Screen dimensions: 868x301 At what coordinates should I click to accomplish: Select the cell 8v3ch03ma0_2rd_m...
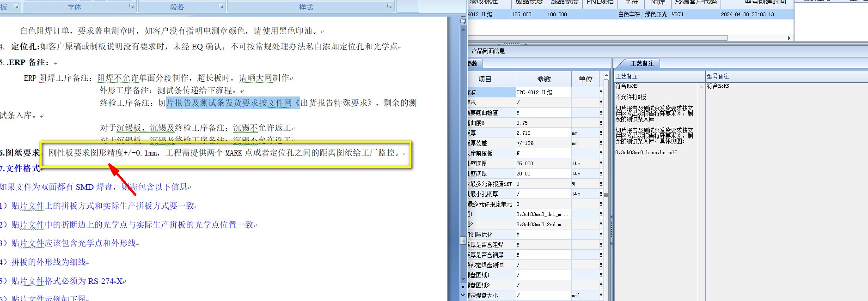544,224
